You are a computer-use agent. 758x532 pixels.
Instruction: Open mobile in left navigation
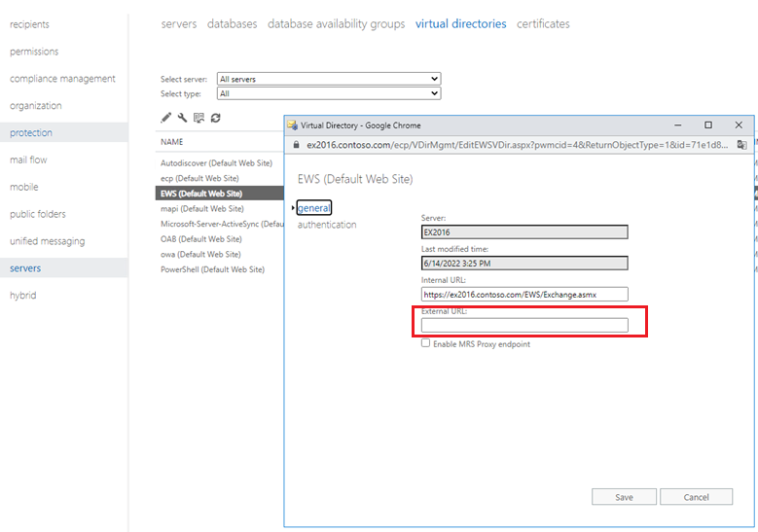click(24, 187)
